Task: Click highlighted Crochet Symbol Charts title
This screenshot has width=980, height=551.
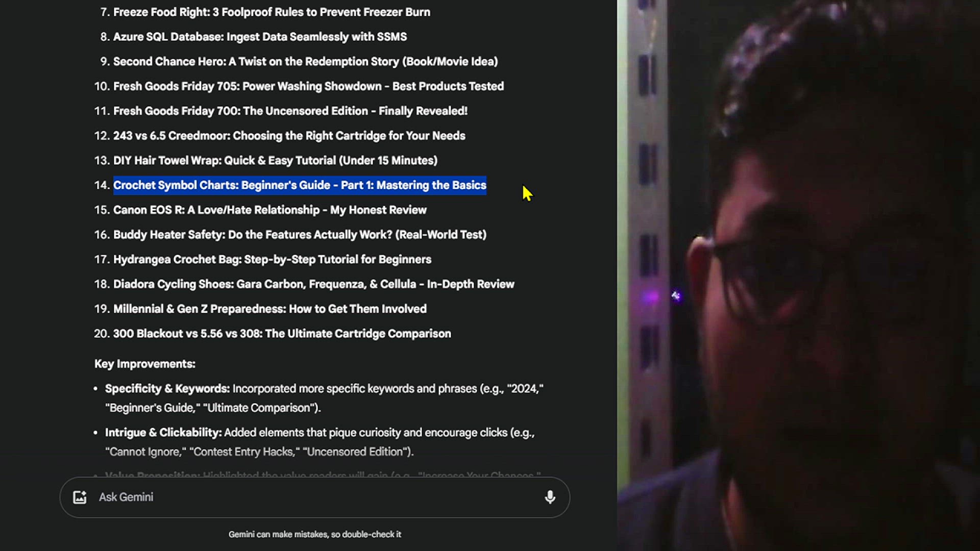Action: tap(300, 185)
